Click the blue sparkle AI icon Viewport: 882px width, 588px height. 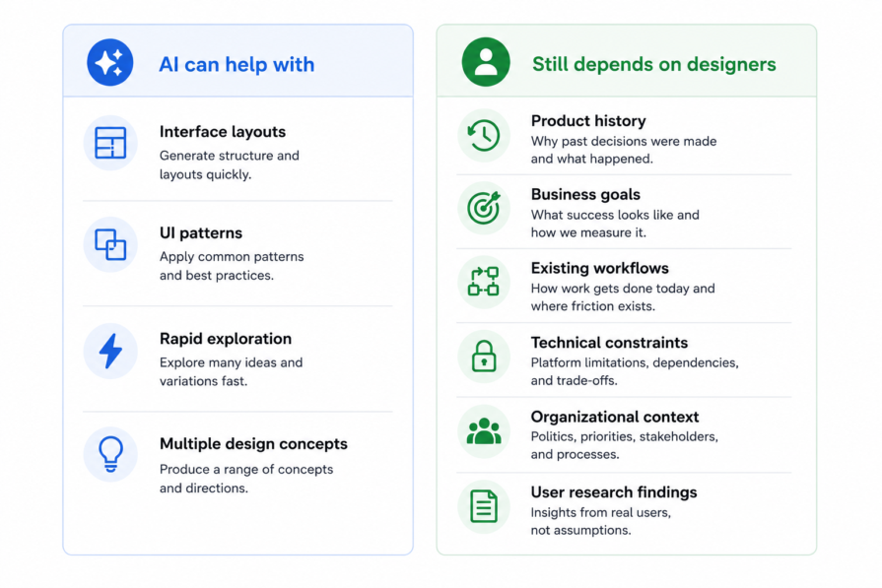tap(110, 62)
